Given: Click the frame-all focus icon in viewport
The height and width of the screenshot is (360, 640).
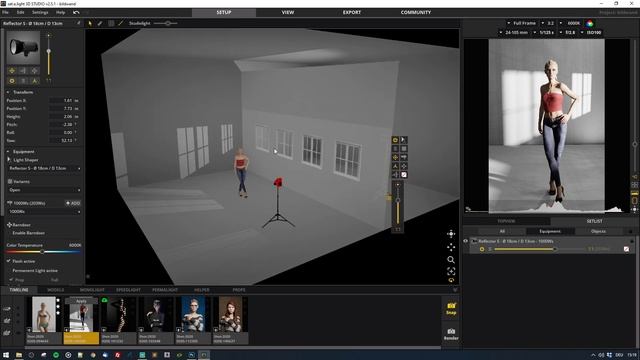Looking at the screenshot, I should tap(451, 271).
